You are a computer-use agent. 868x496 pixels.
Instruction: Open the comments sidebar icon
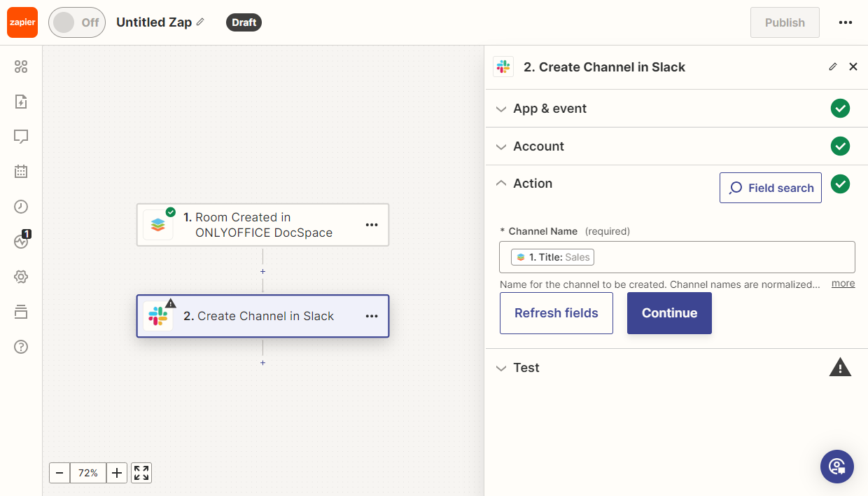pos(21,137)
